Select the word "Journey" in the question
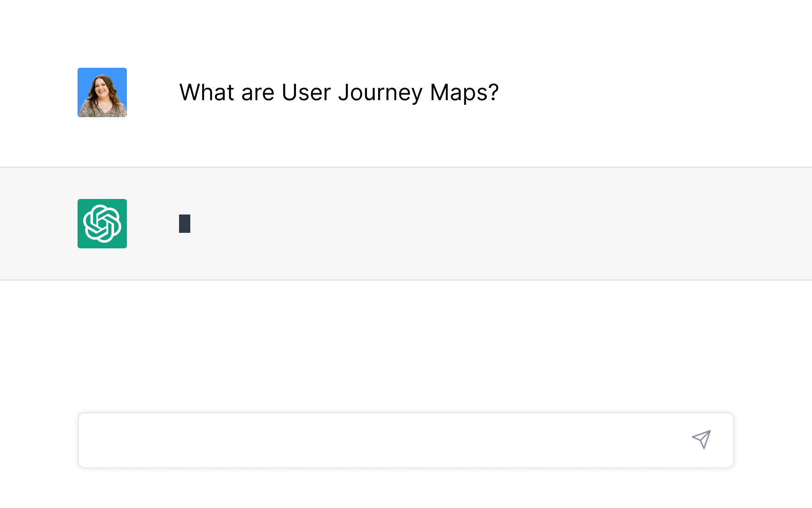Screen dimensions: 812x508 (380, 93)
